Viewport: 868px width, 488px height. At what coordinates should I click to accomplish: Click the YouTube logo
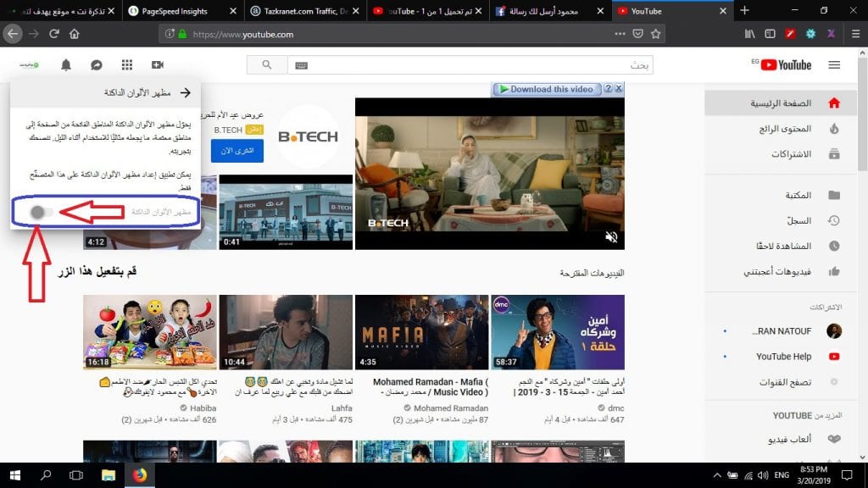tap(785, 64)
